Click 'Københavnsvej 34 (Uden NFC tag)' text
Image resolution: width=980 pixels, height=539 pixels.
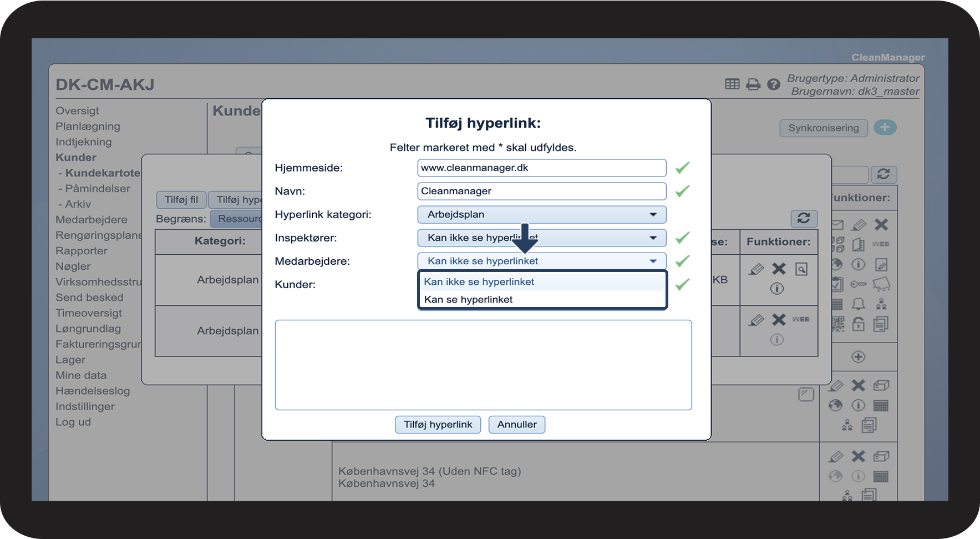(430, 471)
